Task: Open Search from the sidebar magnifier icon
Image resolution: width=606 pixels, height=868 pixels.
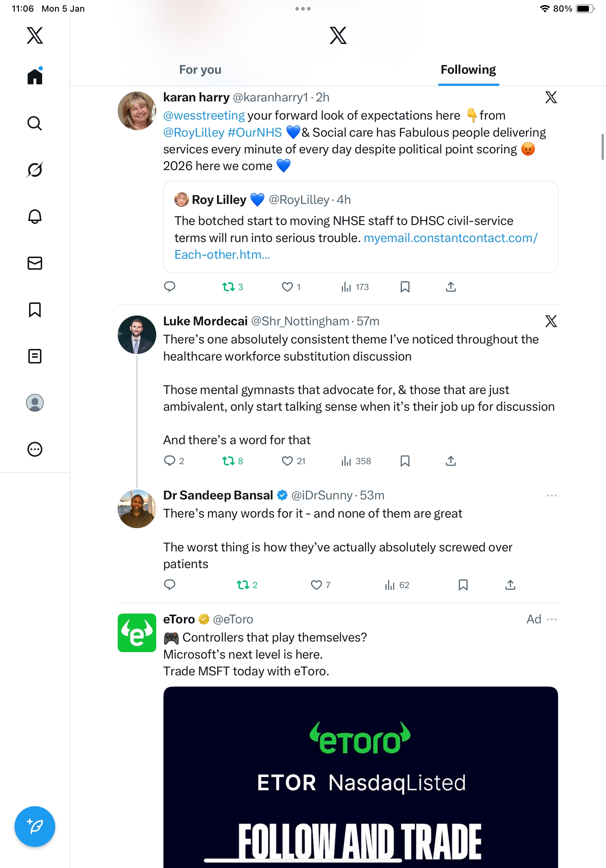Action: click(35, 123)
